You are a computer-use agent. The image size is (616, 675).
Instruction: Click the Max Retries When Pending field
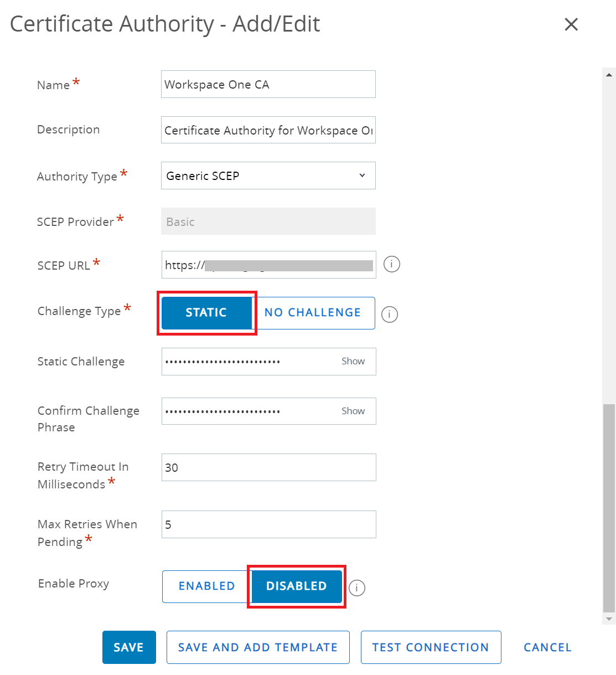pos(268,524)
